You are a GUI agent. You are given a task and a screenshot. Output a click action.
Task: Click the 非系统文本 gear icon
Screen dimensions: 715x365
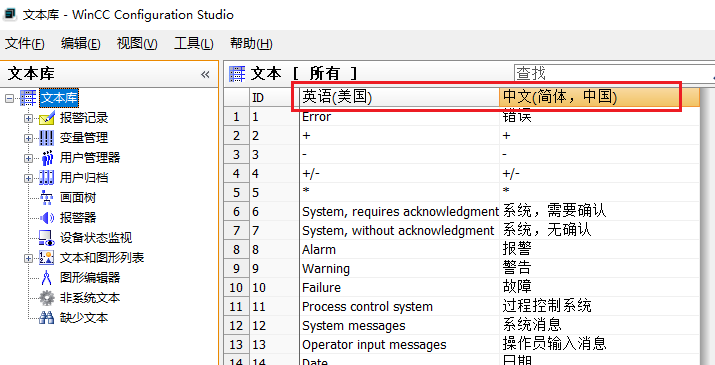pos(47,298)
